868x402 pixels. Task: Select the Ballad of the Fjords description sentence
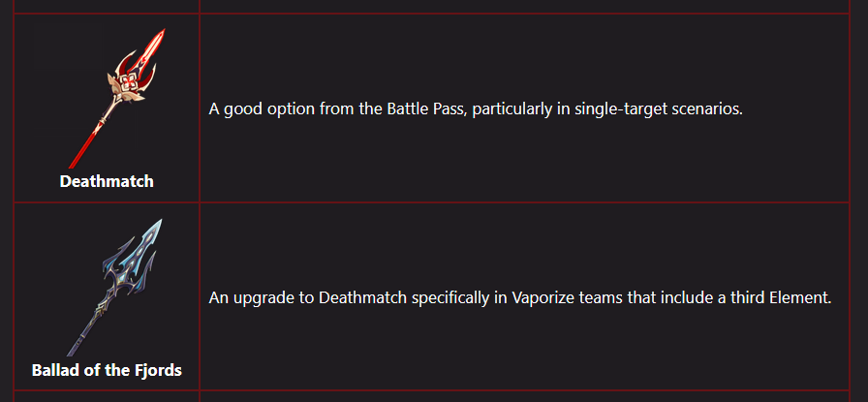(520, 296)
